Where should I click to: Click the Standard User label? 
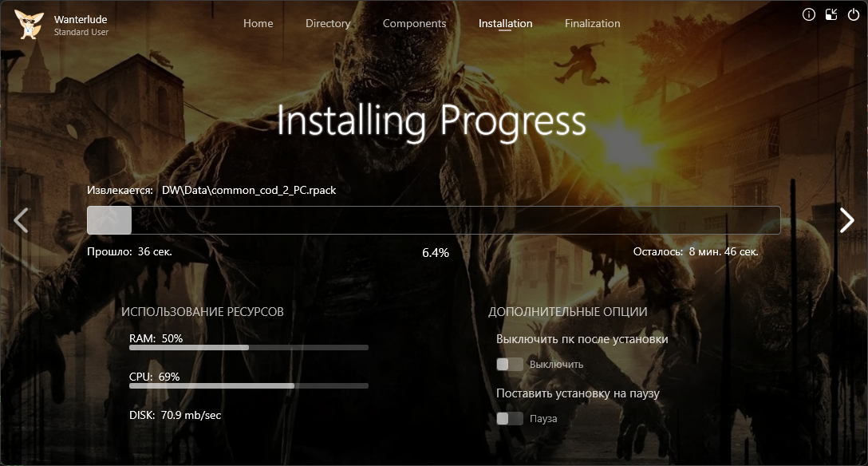click(x=81, y=32)
